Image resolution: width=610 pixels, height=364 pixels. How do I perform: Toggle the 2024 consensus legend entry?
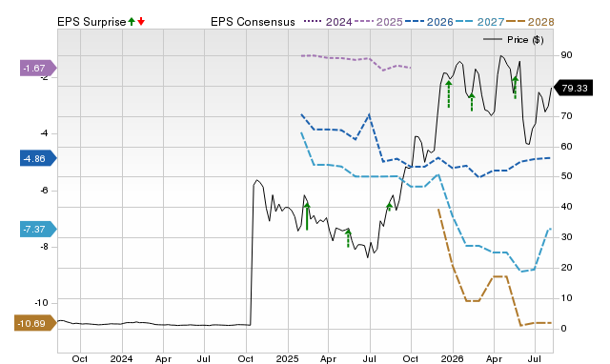click(x=328, y=22)
